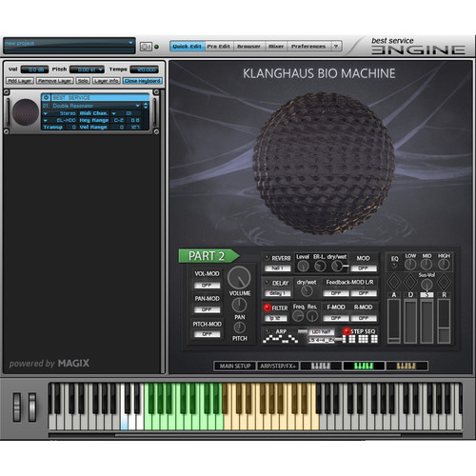Click the reverb Level knob

[x=303, y=267]
